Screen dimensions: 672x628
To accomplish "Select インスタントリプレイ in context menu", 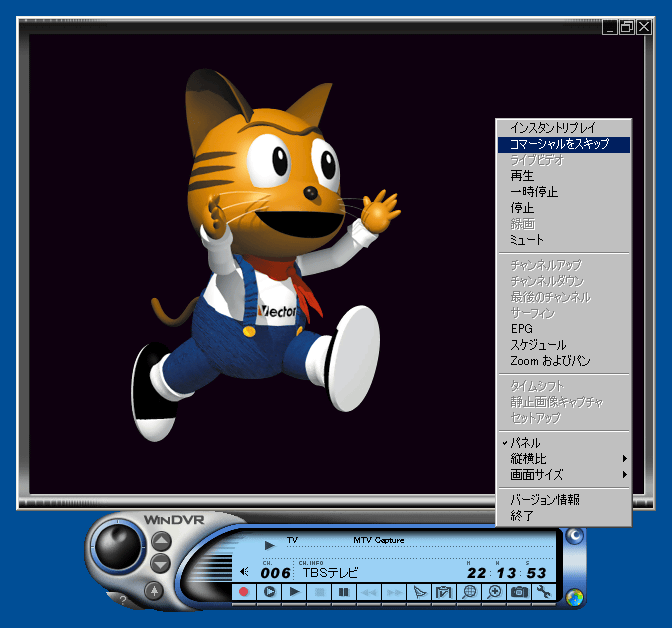I will (564, 128).
